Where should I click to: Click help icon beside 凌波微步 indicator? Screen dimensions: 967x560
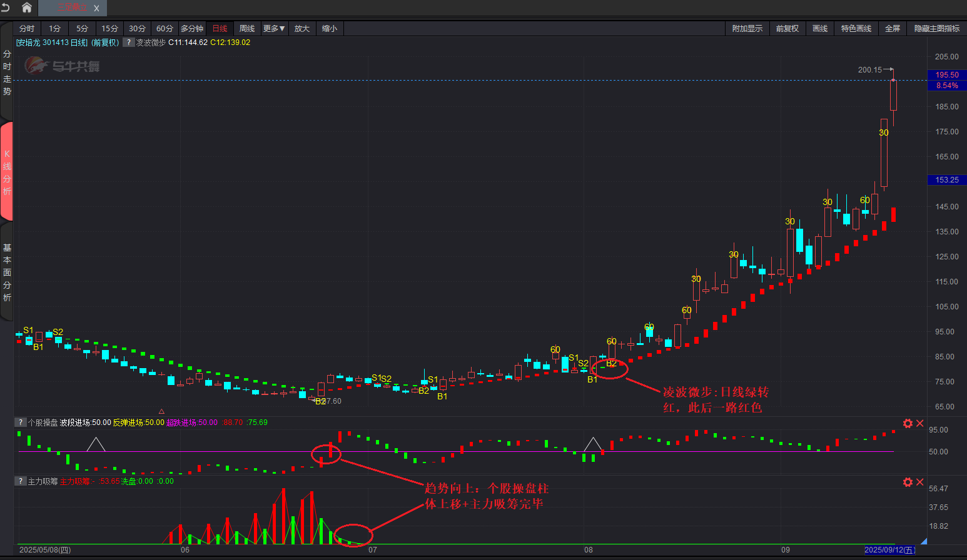pos(128,42)
